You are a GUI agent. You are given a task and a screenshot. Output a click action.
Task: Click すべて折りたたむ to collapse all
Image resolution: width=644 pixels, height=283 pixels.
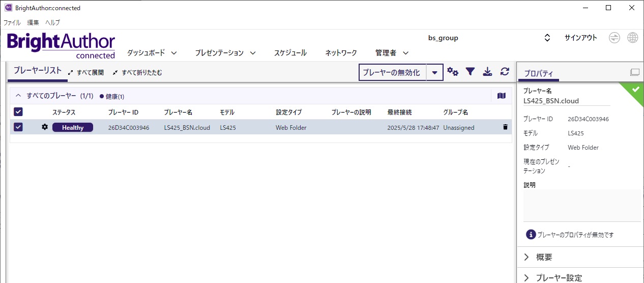click(137, 73)
